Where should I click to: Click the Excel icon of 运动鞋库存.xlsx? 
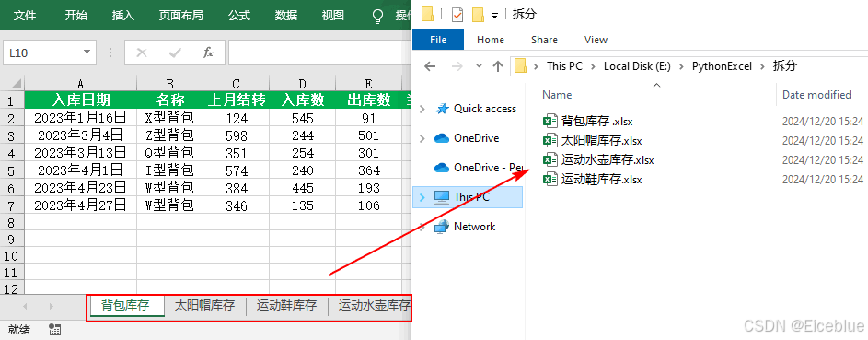(x=550, y=179)
